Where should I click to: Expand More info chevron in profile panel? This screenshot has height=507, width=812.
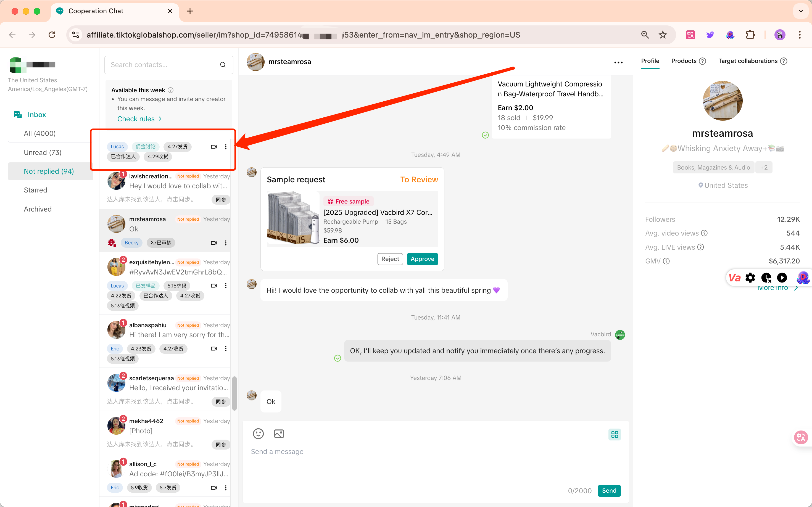point(797,288)
